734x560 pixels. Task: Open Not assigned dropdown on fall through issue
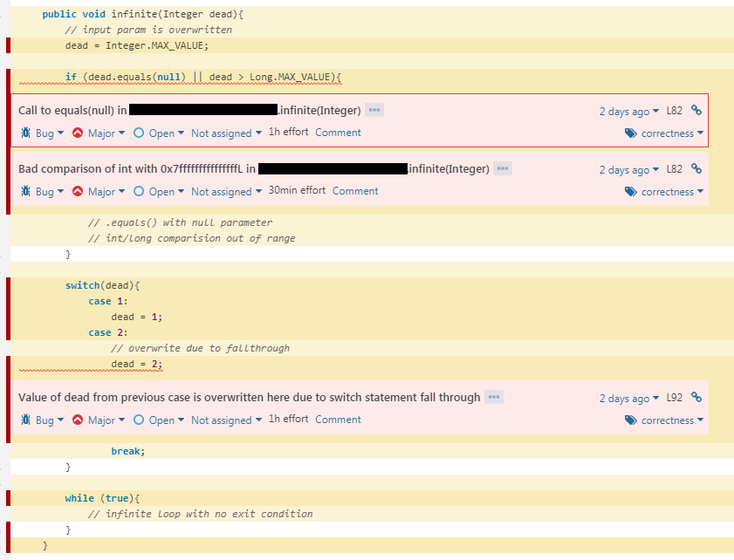coord(226,420)
